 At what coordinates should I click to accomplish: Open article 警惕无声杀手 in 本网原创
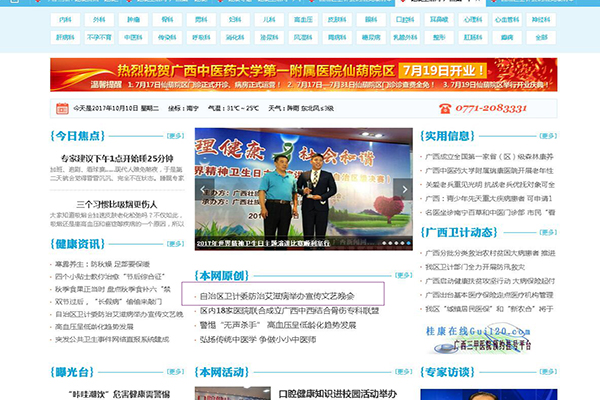coord(278,325)
